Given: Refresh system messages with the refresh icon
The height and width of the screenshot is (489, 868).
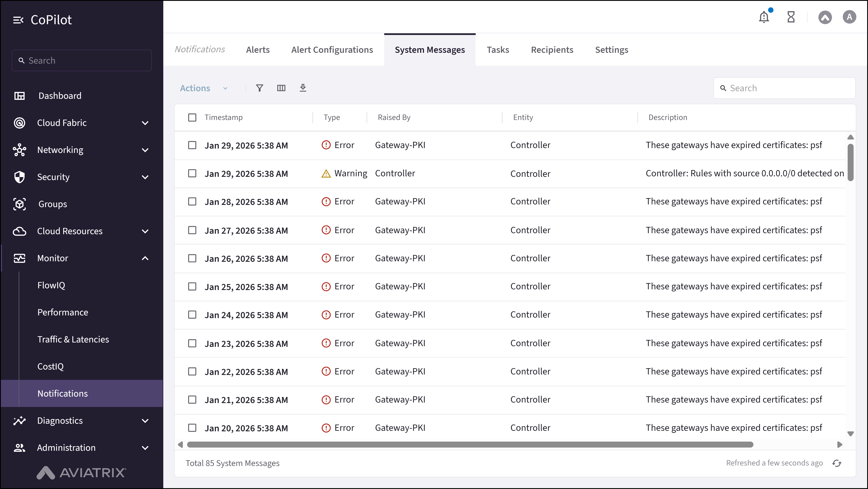Looking at the screenshot, I should tap(837, 463).
